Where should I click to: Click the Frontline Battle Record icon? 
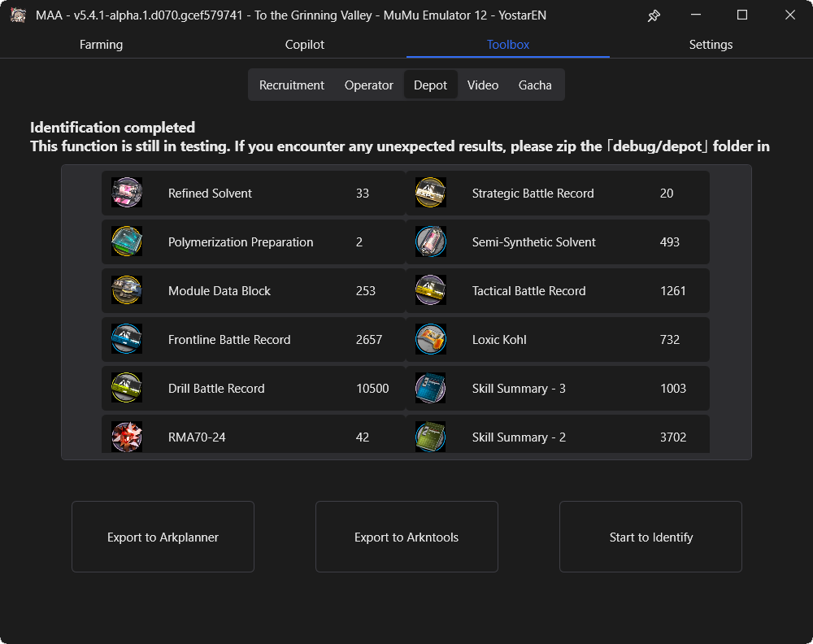127,339
